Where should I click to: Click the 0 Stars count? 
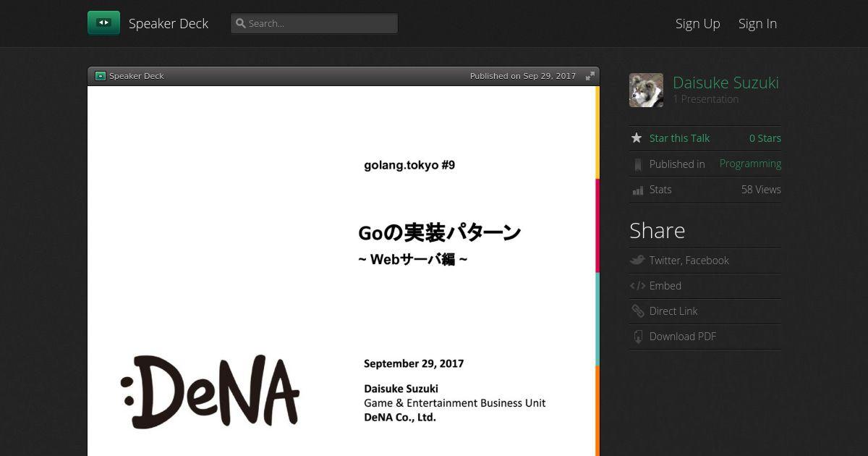coord(765,138)
